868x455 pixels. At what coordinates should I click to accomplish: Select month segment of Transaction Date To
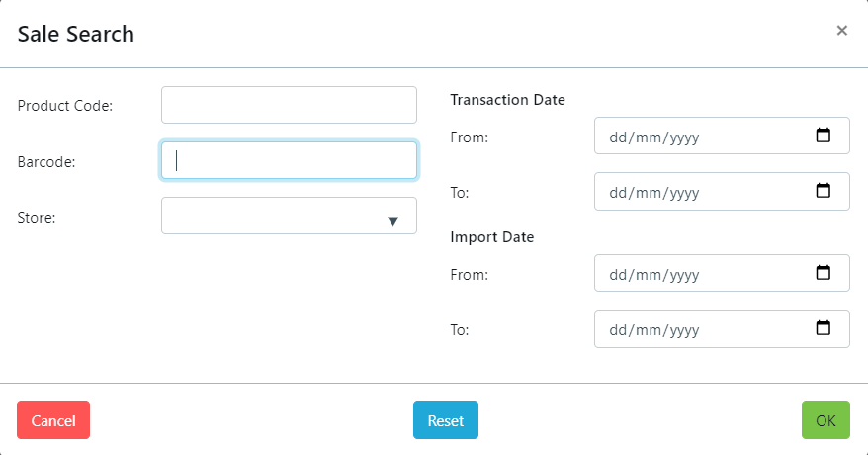tap(649, 193)
